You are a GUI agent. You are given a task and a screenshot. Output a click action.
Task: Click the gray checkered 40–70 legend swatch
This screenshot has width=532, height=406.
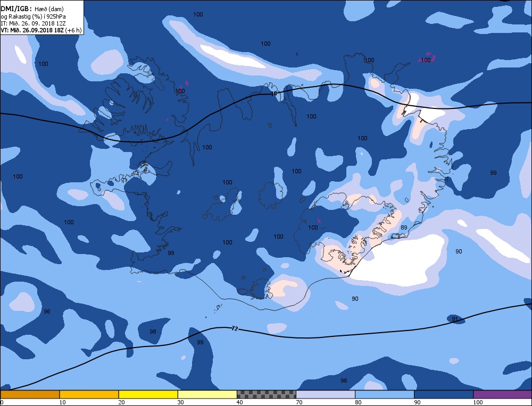click(x=266, y=394)
